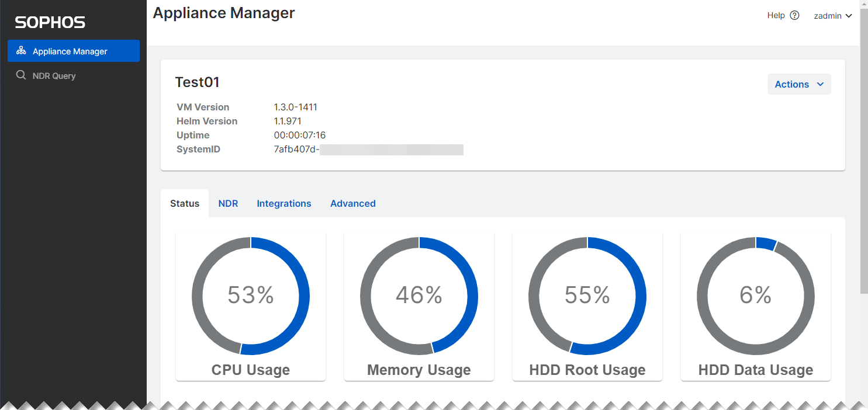868x410 pixels.
Task: Open the zadmin user menu
Action: click(832, 16)
